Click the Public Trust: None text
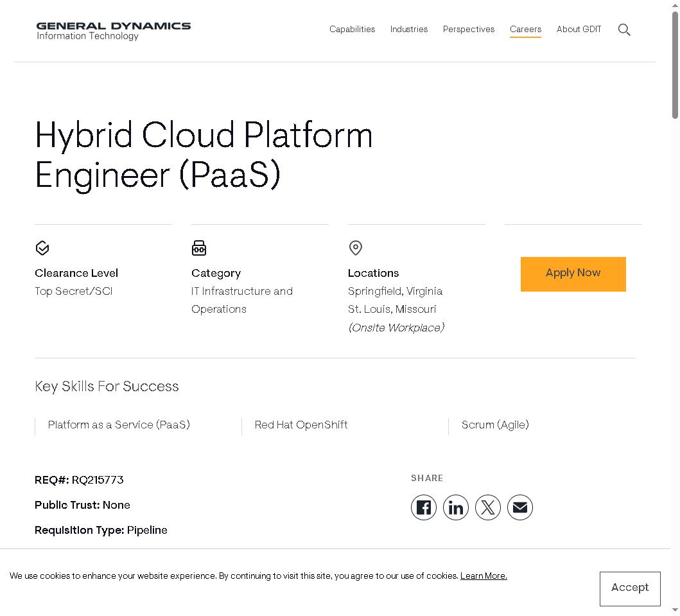 [82, 505]
